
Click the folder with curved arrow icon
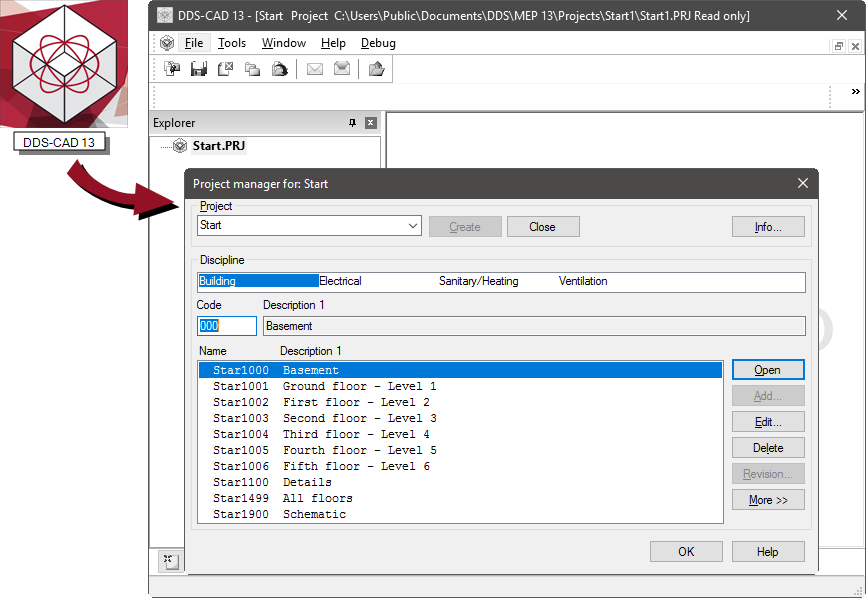point(279,69)
